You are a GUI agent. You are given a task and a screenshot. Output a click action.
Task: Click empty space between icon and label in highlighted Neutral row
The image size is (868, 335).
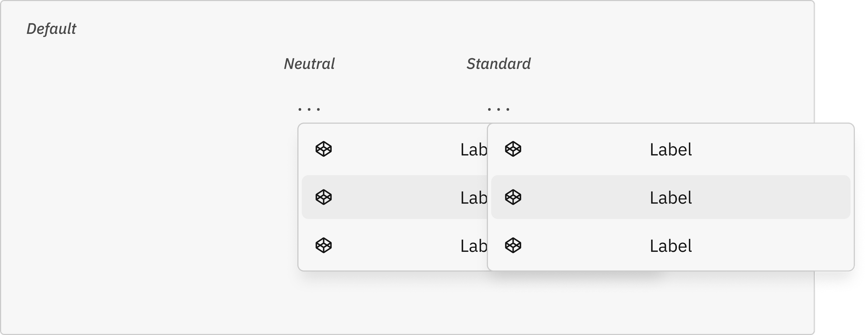pos(396,197)
